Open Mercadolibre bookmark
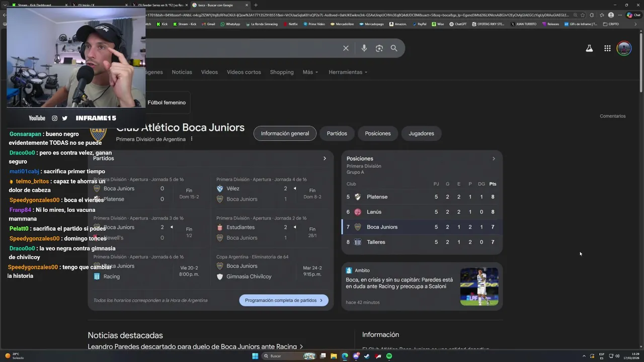Viewport: 644px width, 362px height. click(x=343, y=24)
